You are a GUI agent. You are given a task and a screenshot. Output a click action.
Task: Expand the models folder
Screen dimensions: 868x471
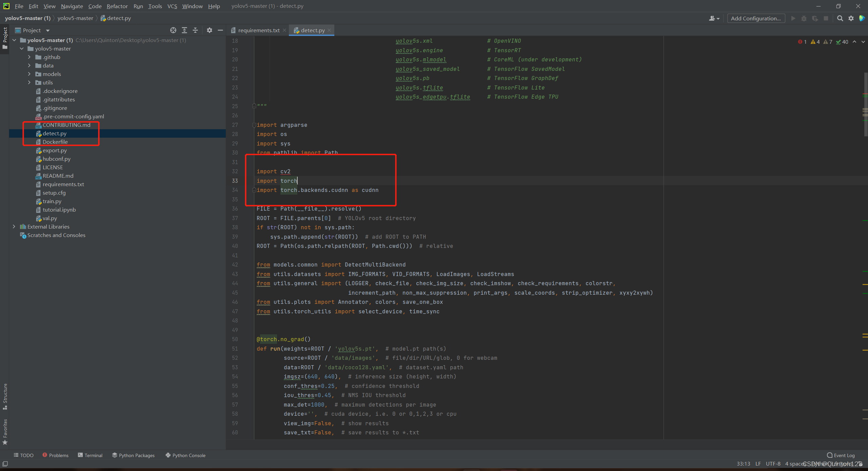pyautogui.click(x=29, y=74)
